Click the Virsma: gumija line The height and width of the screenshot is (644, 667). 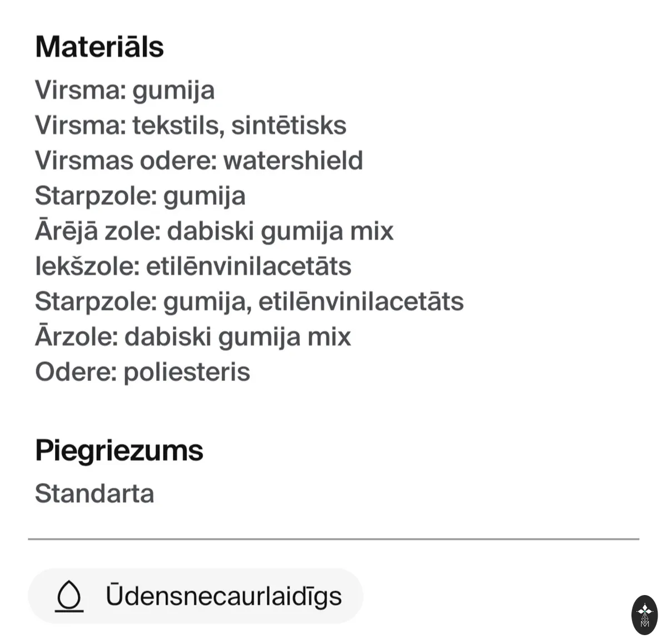pos(125,91)
